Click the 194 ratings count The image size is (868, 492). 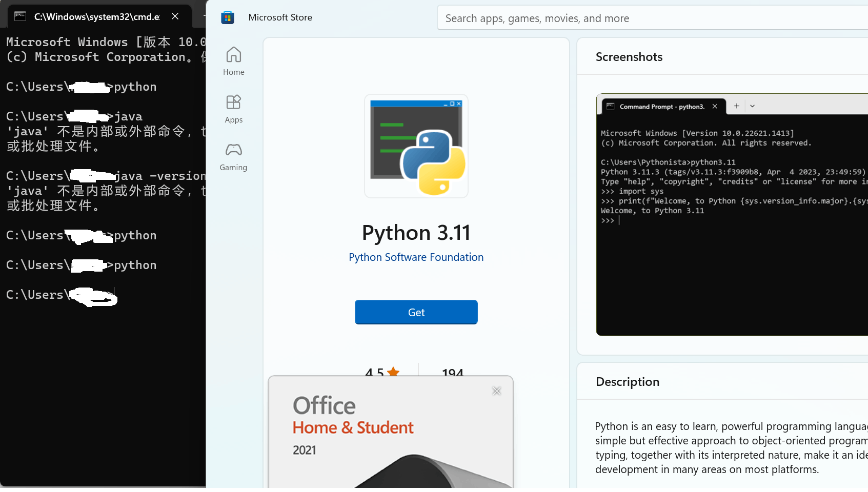click(453, 372)
